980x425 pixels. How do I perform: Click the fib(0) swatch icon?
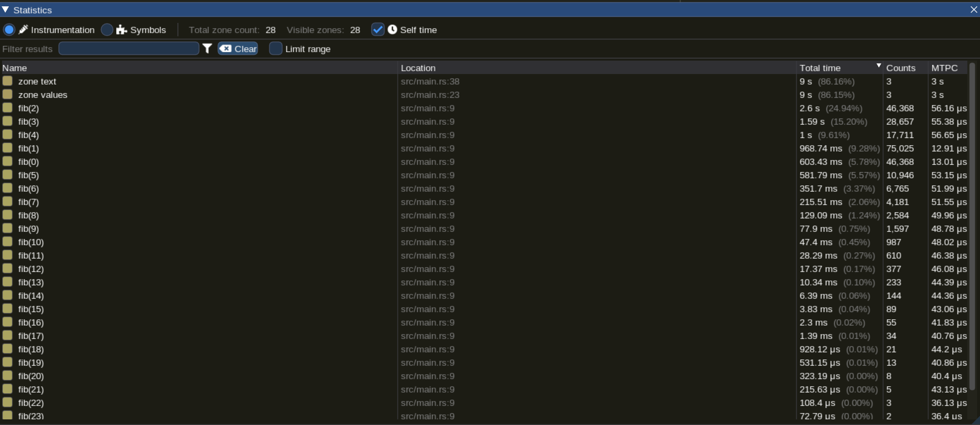click(7, 161)
